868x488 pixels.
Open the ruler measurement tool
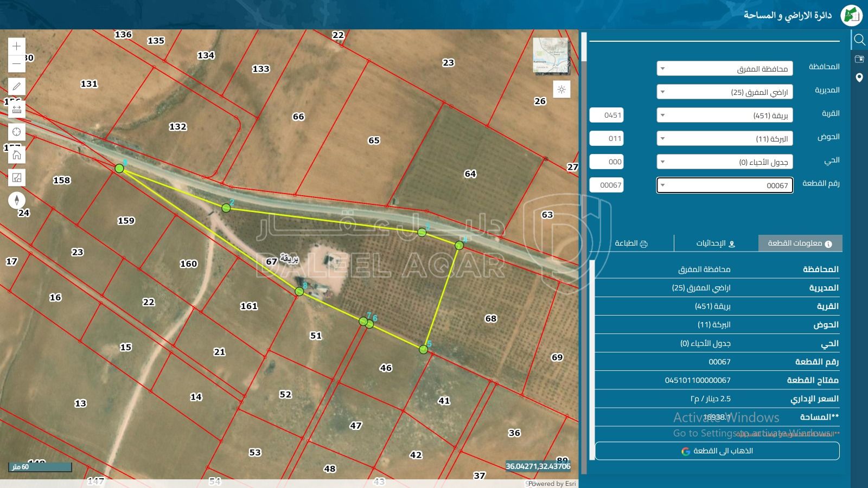17,109
